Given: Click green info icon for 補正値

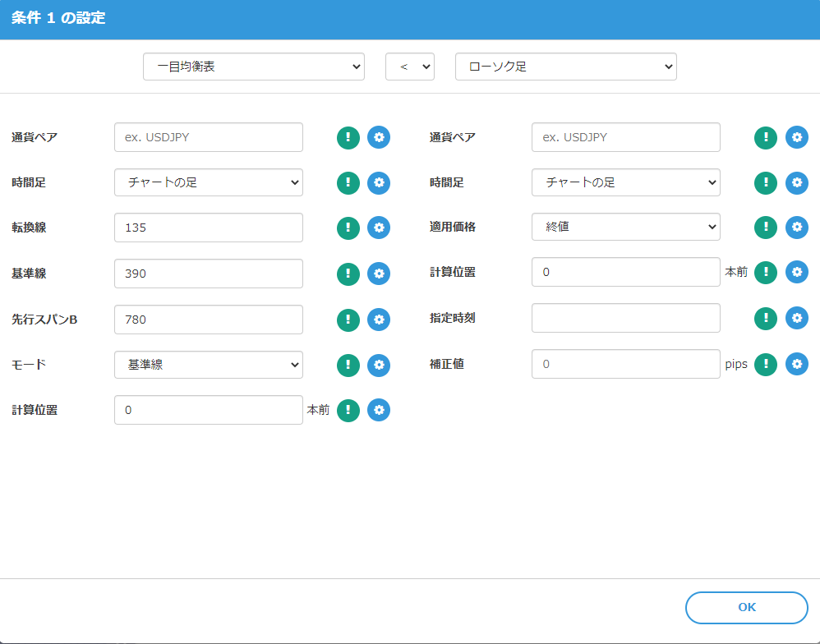Looking at the screenshot, I should [x=766, y=365].
